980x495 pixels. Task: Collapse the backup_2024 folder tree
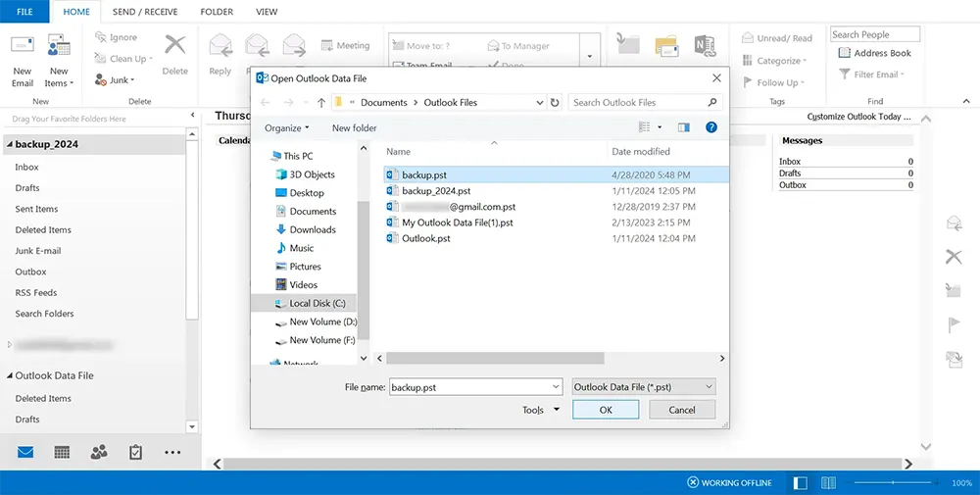coord(10,144)
